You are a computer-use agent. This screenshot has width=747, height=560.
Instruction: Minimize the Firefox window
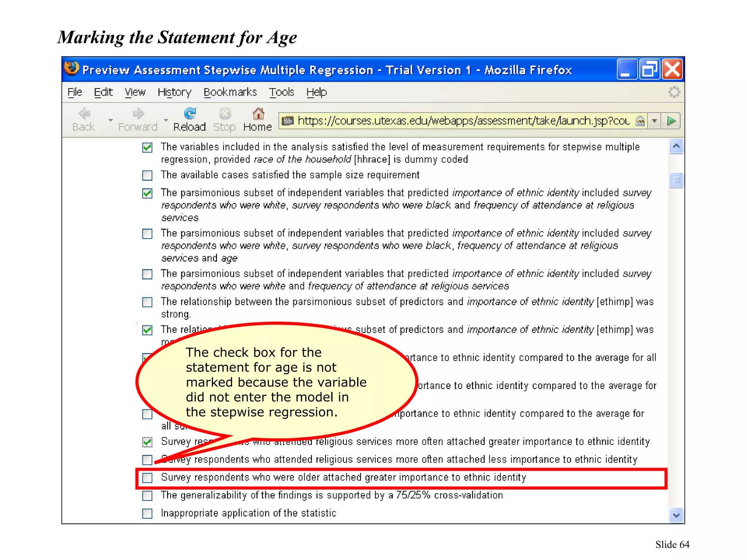point(627,69)
